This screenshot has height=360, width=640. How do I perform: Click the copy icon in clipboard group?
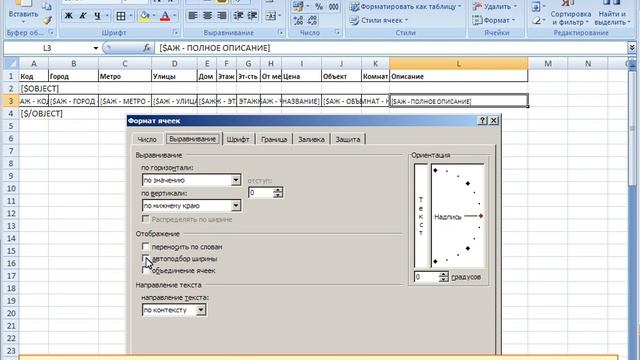[47, 6]
